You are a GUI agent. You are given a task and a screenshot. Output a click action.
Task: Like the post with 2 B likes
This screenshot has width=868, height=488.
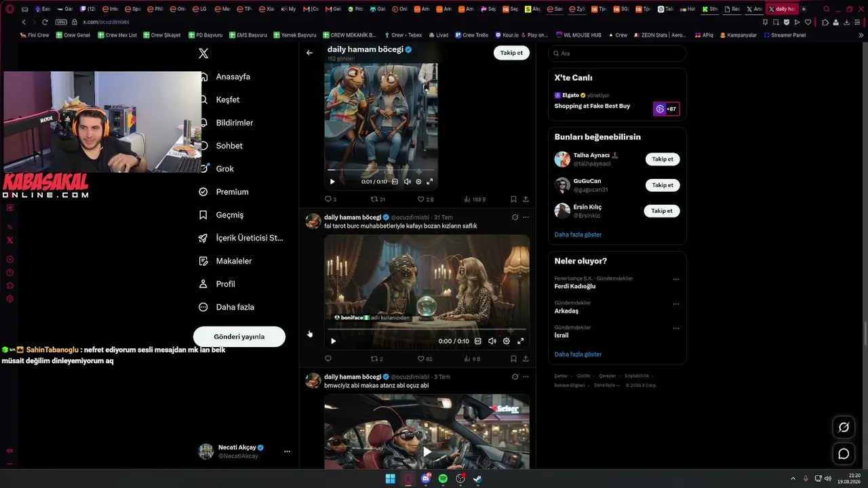(x=425, y=199)
